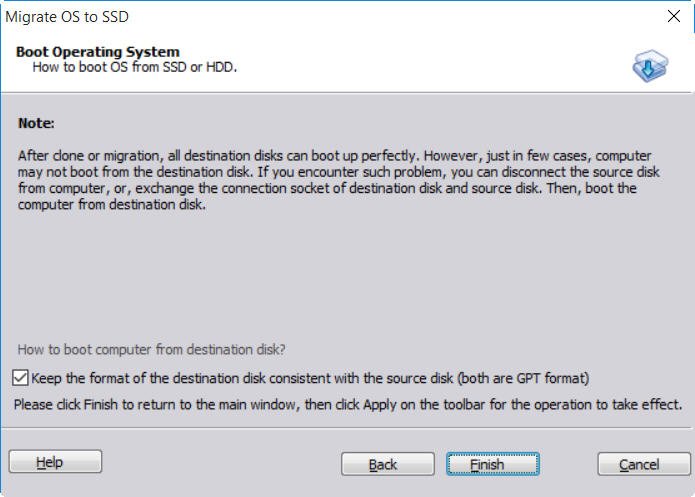
Task: Click the empty white header banner area
Action: click(x=420, y=62)
